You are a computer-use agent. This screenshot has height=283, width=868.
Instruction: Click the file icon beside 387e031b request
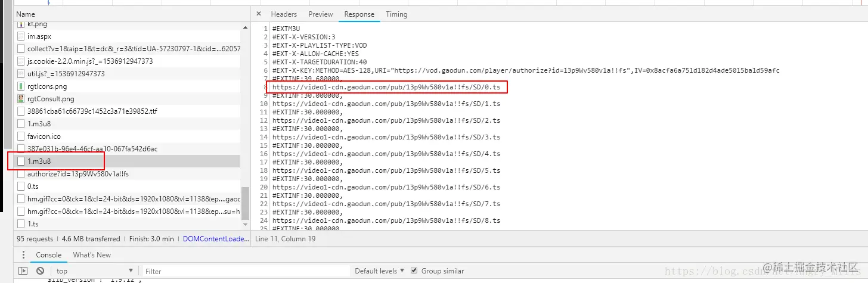(x=21, y=149)
